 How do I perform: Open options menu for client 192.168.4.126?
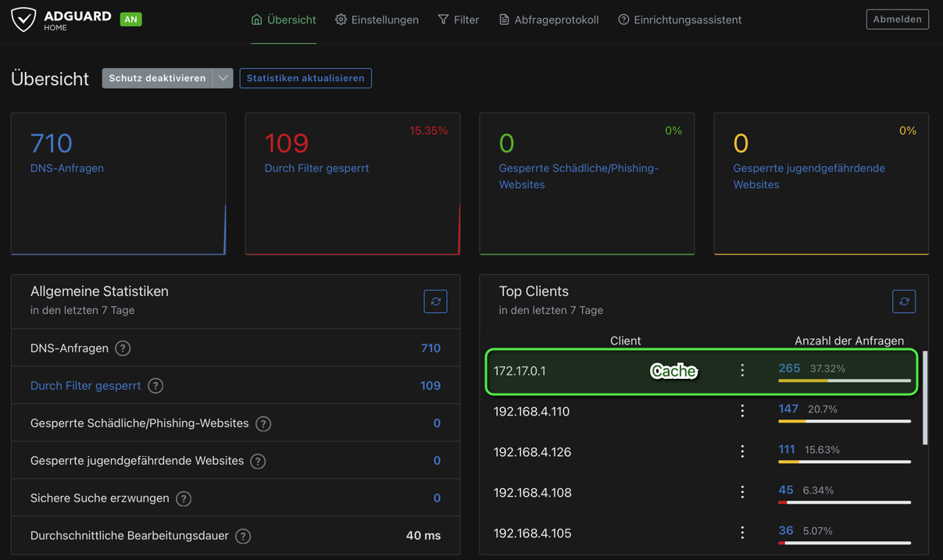tap(742, 452)
